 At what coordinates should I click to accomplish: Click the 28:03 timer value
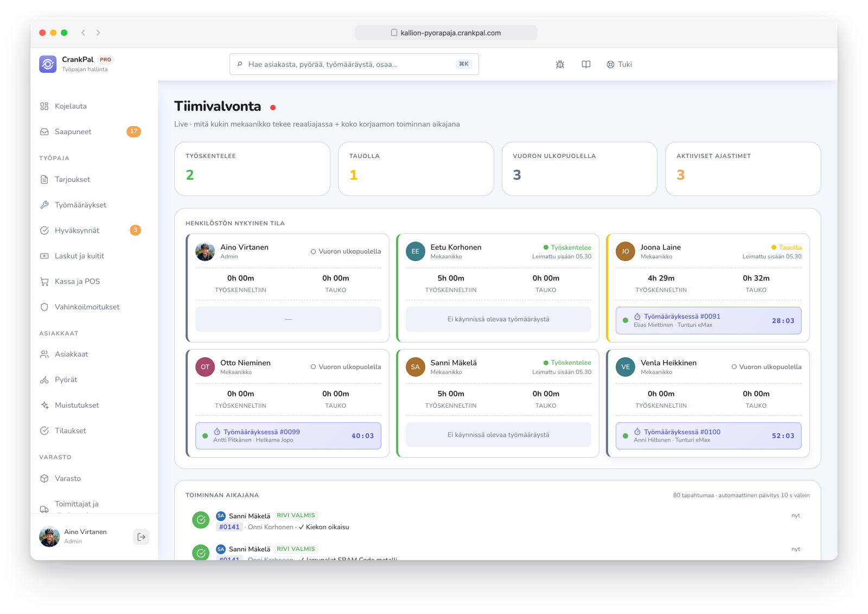coord(783,321)
